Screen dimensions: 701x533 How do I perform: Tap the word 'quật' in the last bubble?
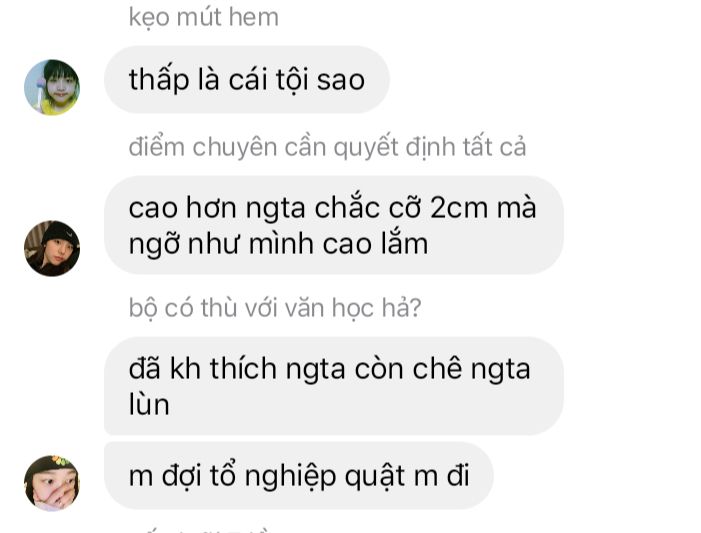click(375, 476)
